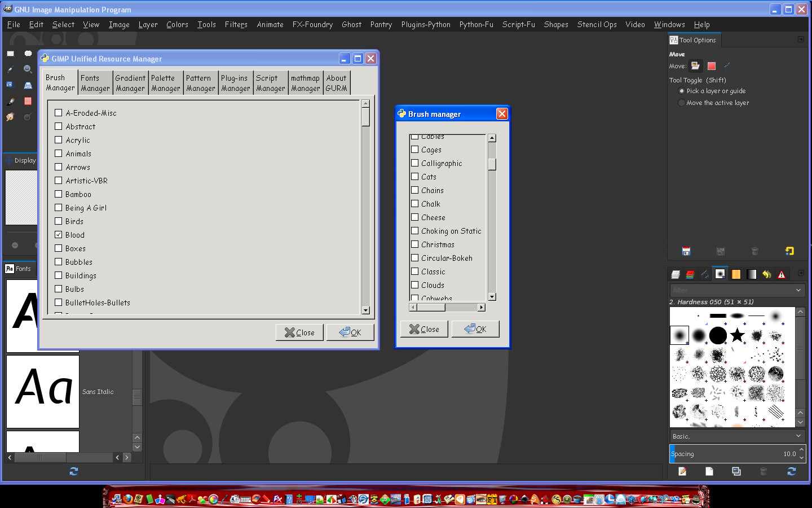Open the Undo History tab icon
Viewport: 812px width, 508px height.
(x=766, y=274)
